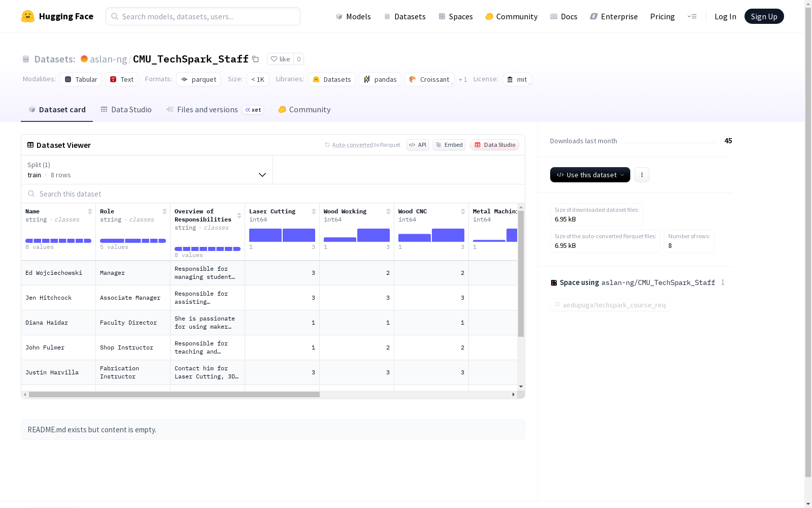
Task: Select the Ed Wojciechowski name cell
Action: pos(58,273)
